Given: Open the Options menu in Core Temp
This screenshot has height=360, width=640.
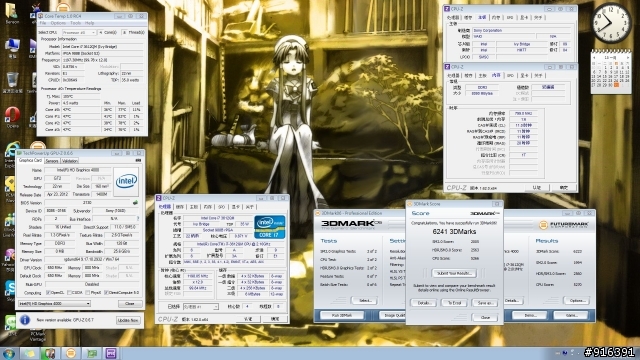Looking at the screenshot, I should click(x=58, y=23).
